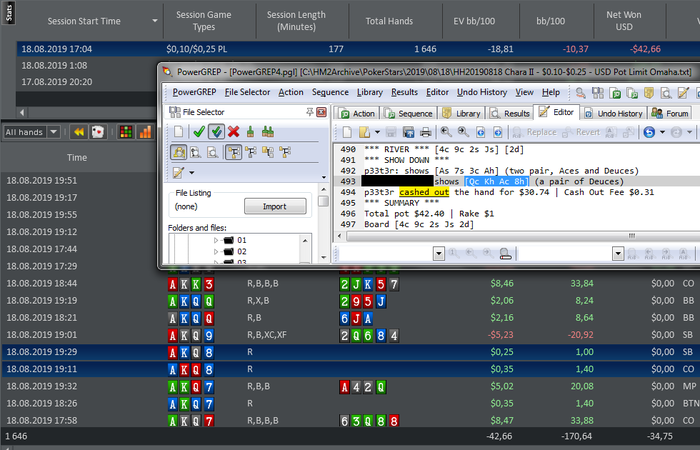Click the pencil Edit File icon in File Selector
Viewport: 700px width, 450px height.
tap(178, 173)
